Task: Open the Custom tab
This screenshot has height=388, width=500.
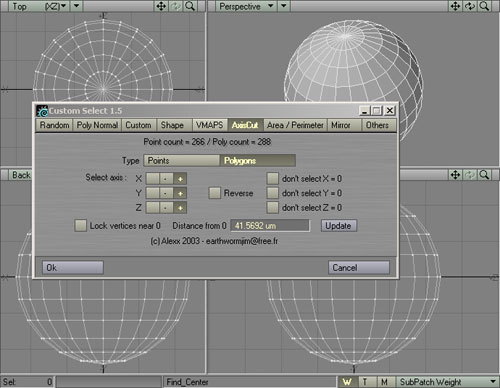Action: (x=139, y=125)
